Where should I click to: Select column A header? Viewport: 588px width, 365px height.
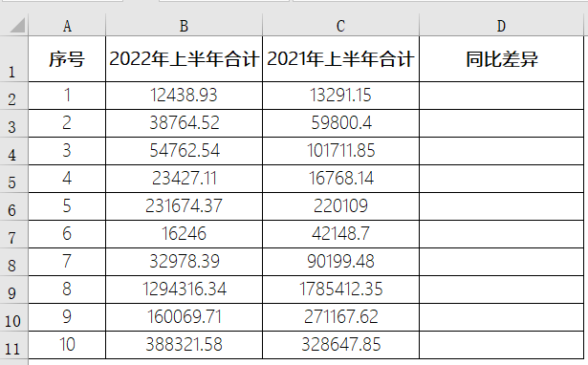click(67, 26)
